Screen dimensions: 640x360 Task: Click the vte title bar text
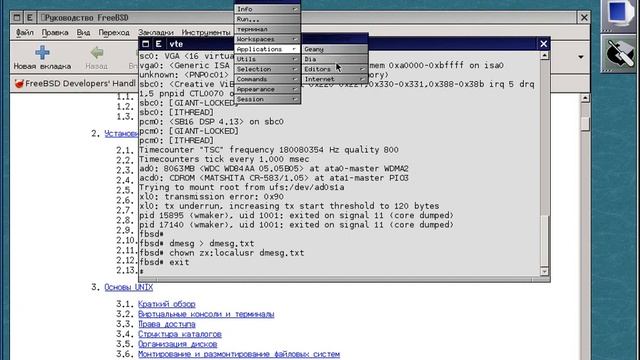(176, 44)
